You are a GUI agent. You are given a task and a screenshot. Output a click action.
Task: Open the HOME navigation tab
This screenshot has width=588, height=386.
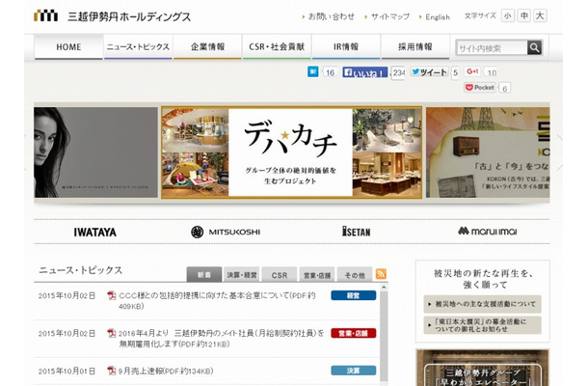pos(68,47)
